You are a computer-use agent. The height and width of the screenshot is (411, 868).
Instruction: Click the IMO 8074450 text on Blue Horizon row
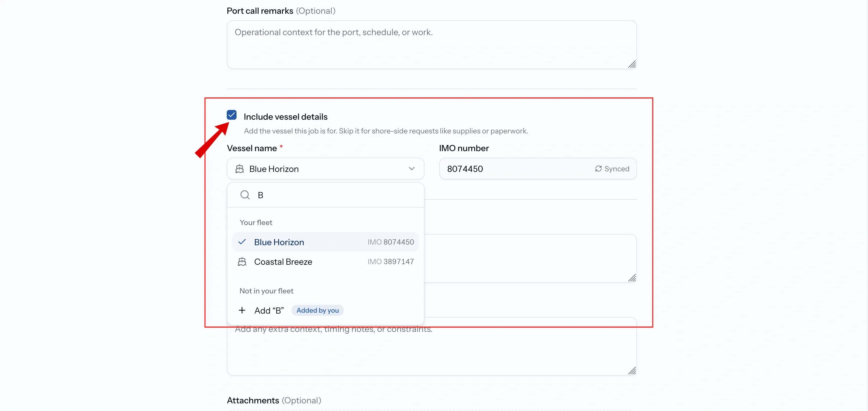tap(391, 242)
